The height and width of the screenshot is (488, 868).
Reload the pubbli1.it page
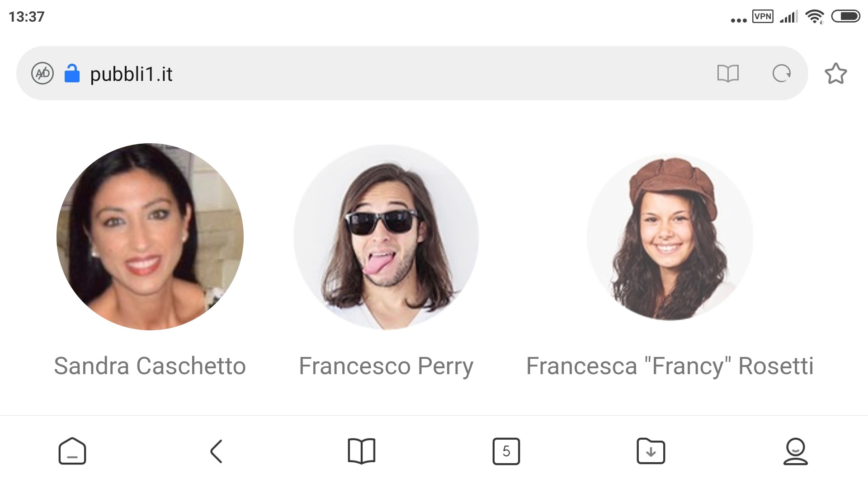782,73
